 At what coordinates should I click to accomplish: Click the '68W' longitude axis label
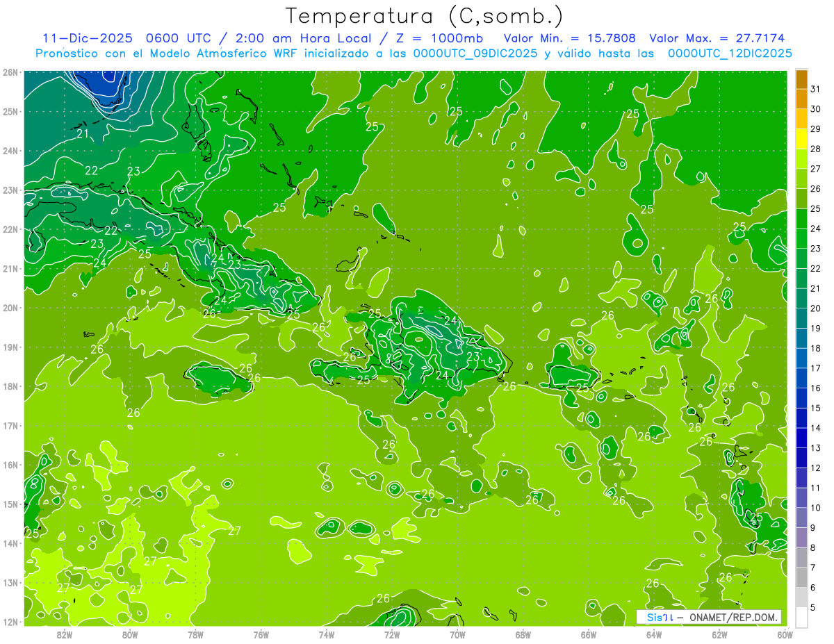[x=523, y=634]
